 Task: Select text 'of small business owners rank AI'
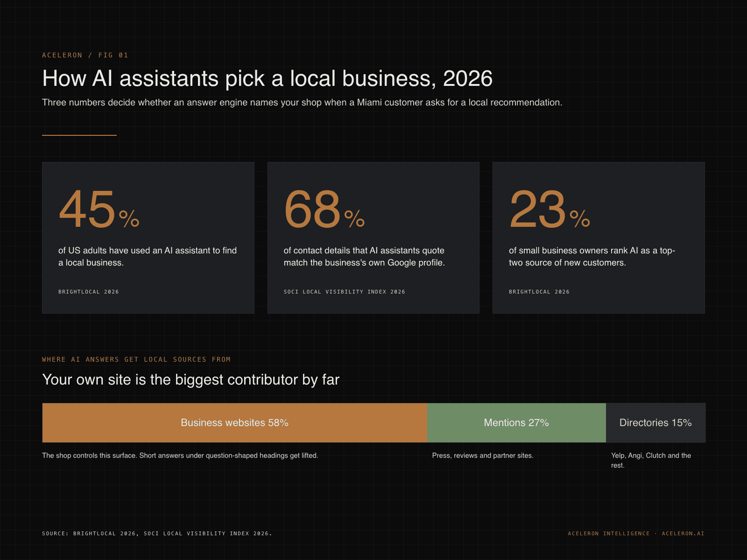pos(573,251)
